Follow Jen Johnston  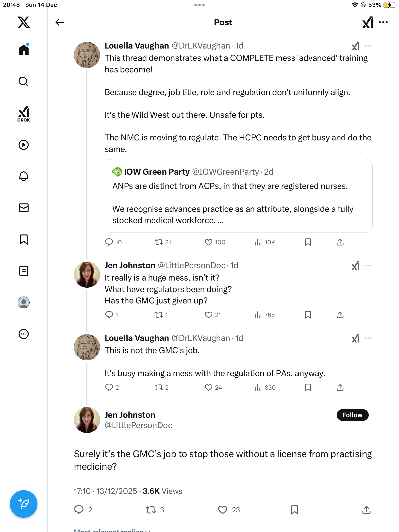click(x=352, y=415)
